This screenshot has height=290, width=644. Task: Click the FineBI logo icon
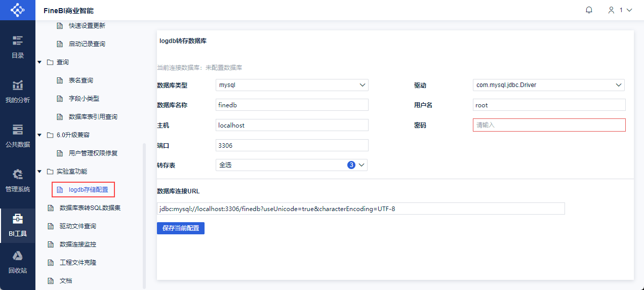point(18,10)
